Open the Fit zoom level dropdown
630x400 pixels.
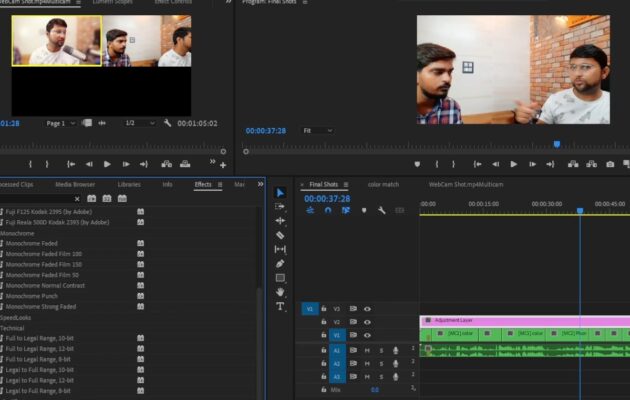pyautogui.click(x=317, y=131)
